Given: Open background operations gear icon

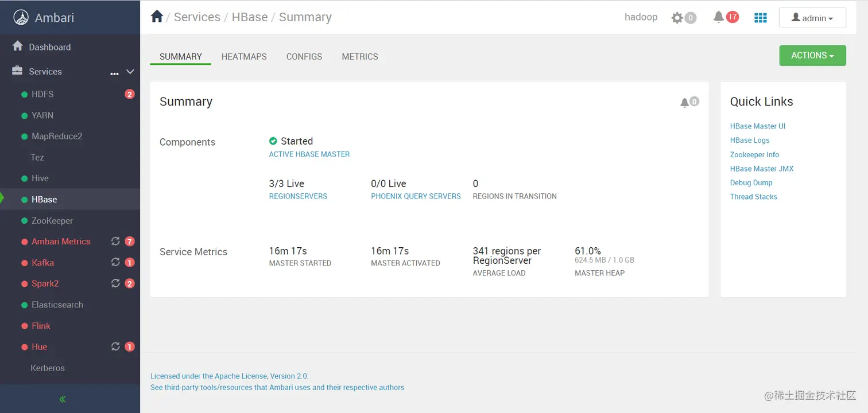Looking at the screenshot, I should coord(677,18).
